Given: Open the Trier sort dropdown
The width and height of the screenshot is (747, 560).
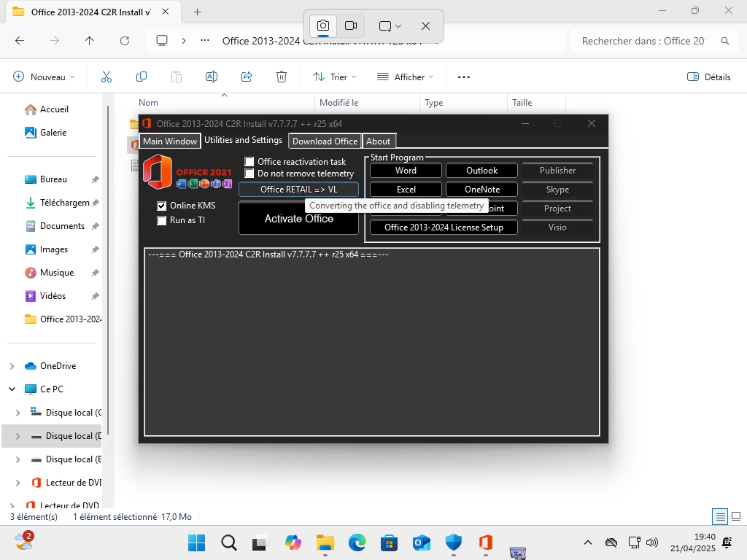Looking at the screenshot, I should pos(335,77).
